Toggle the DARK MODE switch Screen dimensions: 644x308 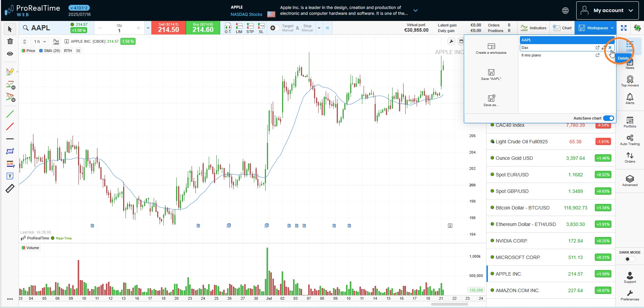coord(630,259)
